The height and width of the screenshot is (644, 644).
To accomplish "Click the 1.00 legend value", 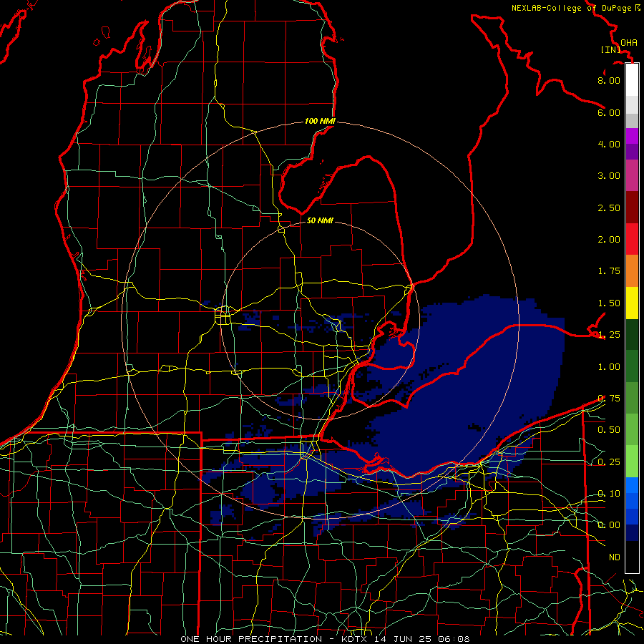I will tap(609, 367).
